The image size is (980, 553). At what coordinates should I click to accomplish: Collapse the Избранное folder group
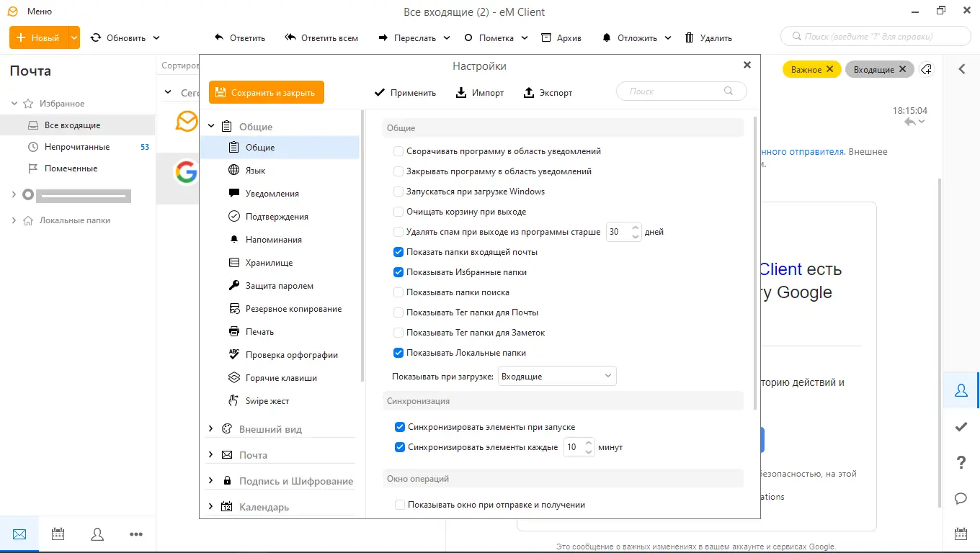[14, 104]
